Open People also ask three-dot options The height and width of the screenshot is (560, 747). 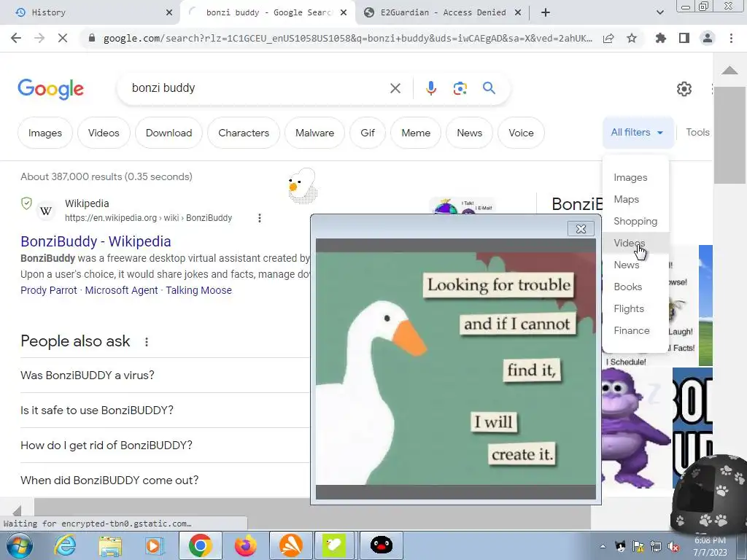[x=147, y=342]
